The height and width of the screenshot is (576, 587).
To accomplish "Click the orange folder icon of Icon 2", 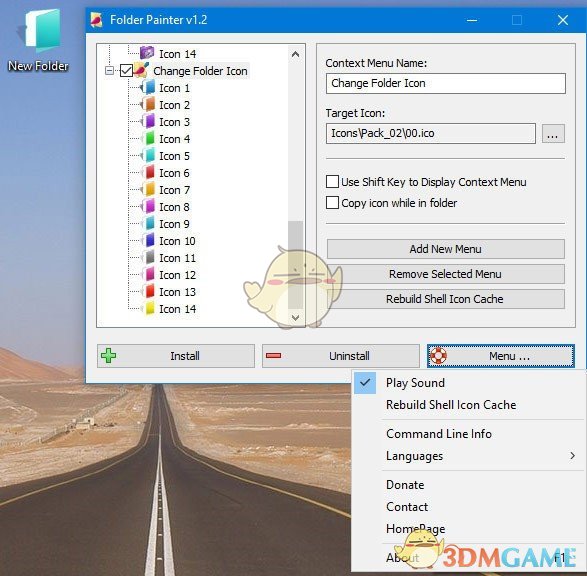I will [x=149, y=104].
